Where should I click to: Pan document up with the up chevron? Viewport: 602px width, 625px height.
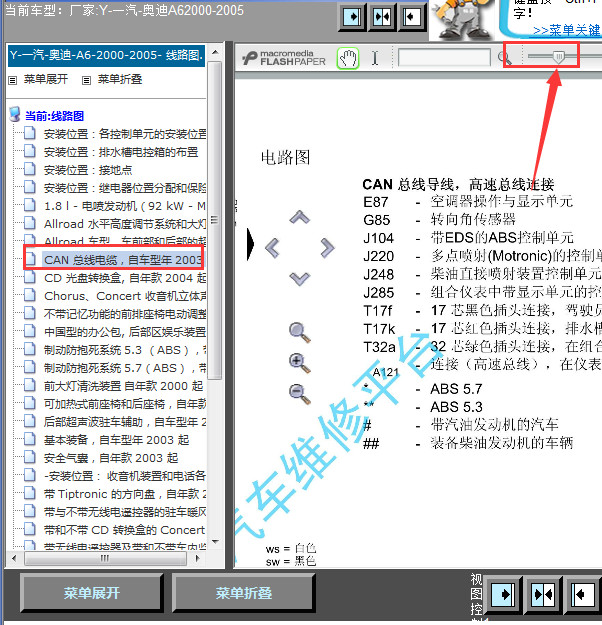[300, 217]
